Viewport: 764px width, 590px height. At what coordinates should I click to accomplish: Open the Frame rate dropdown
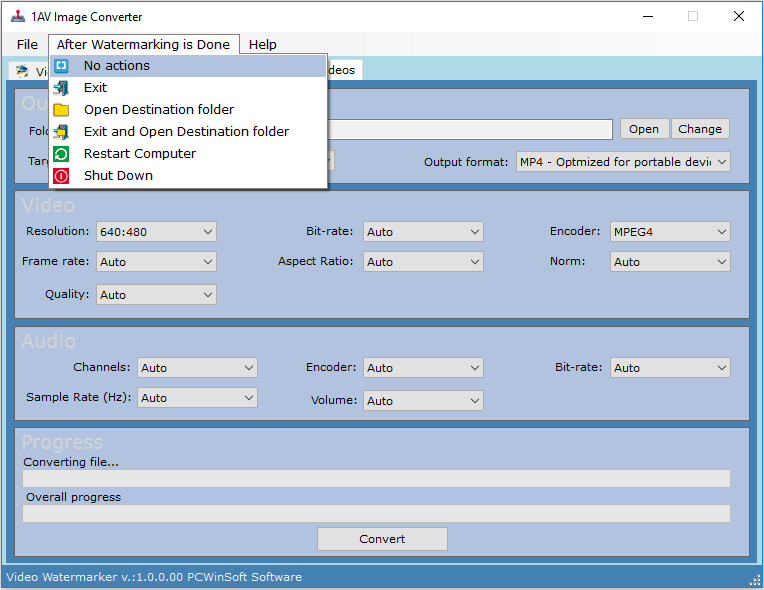[156, 262]
